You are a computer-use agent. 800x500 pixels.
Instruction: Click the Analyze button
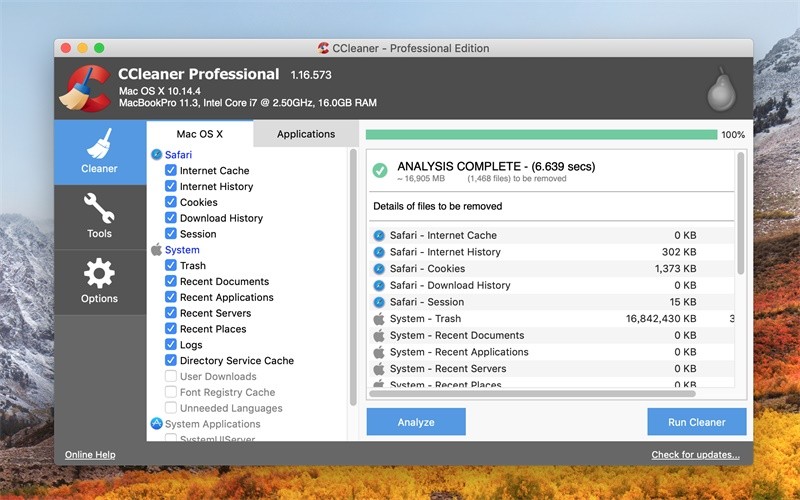click(x=416, y=422)
